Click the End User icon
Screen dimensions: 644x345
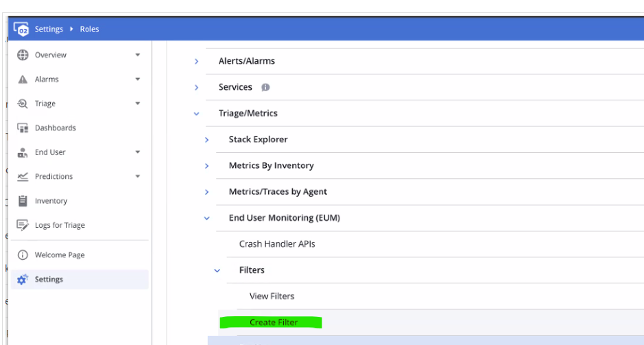pyautogui.click(x=23, y=152)
